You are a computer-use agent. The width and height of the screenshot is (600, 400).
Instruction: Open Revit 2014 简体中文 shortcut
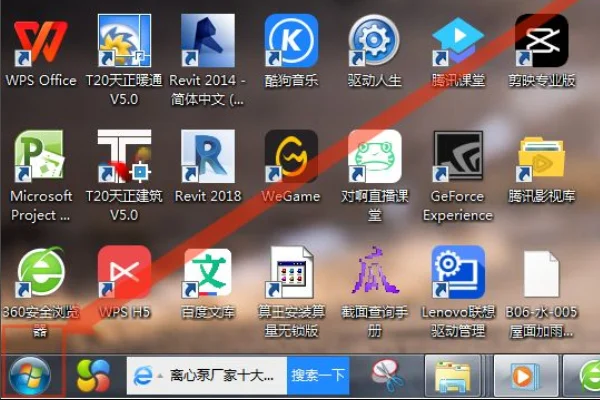208,41
